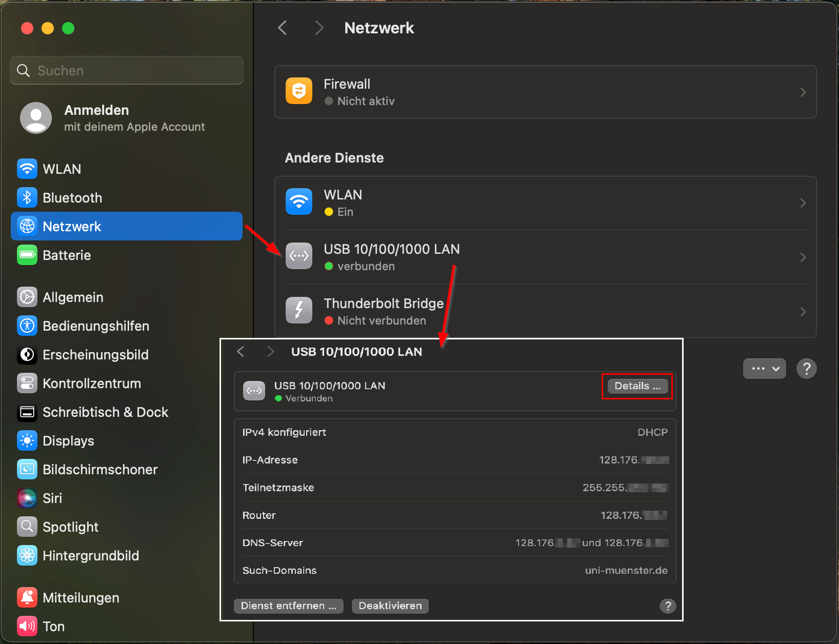
Task: Open the three-dots more options dropdown
Action: point(764,369)
